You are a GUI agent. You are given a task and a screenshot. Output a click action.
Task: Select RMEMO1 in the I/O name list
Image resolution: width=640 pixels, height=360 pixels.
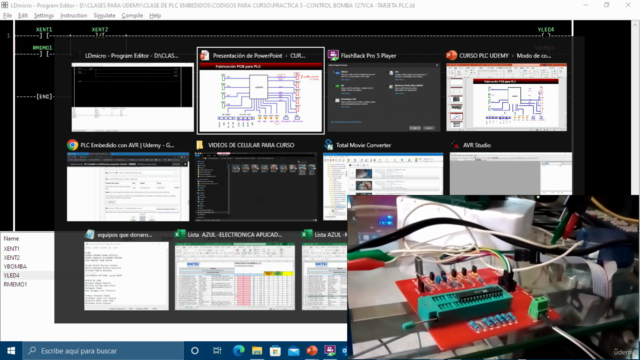[x=16, y=284]
